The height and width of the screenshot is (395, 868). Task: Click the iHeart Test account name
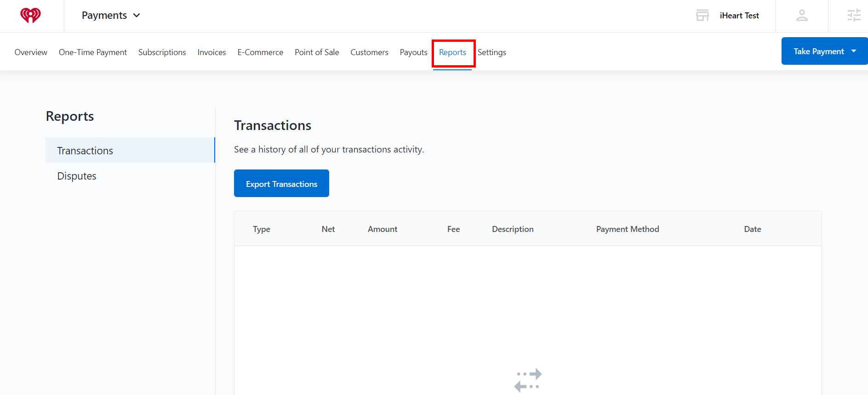(739, 16)
